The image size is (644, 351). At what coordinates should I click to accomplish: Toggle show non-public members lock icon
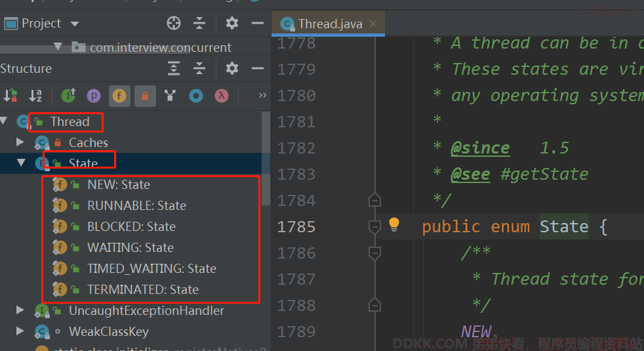[x=145, y=96]
